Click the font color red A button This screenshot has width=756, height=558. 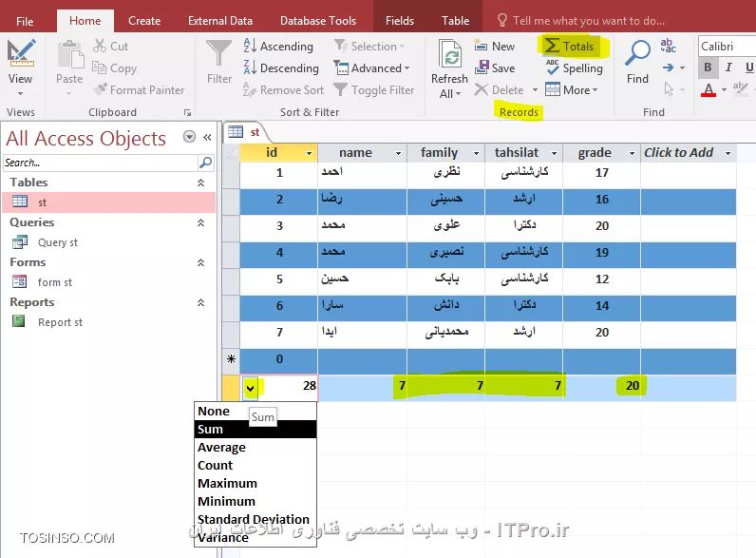click(709, 89)
